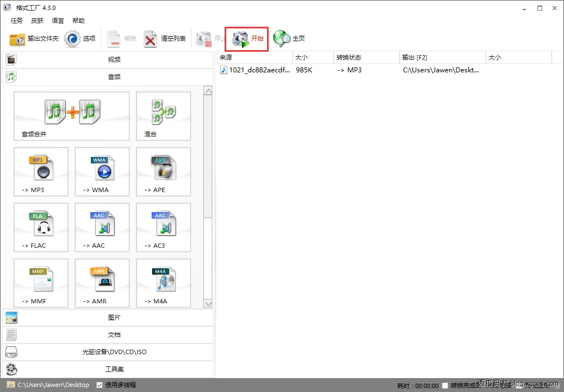Expand 光驱设备\DVD\CD\ISO category
Screen dimensions: 564x392
click(x=108, y=352)
